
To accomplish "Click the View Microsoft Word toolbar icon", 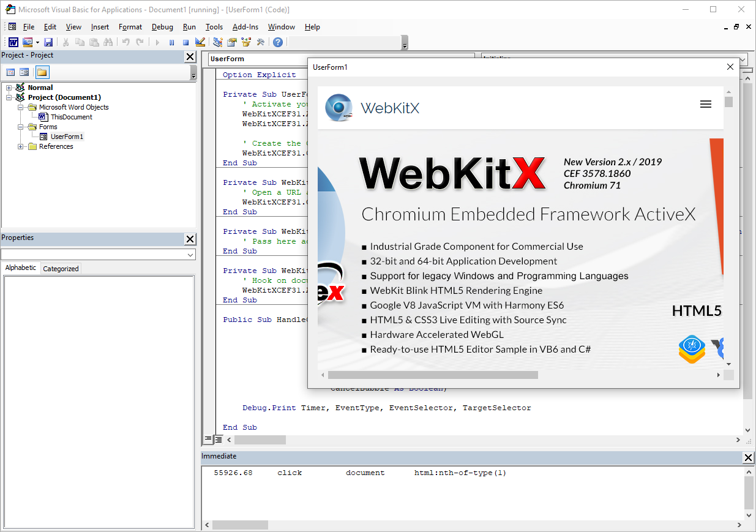I will [13, 42].
